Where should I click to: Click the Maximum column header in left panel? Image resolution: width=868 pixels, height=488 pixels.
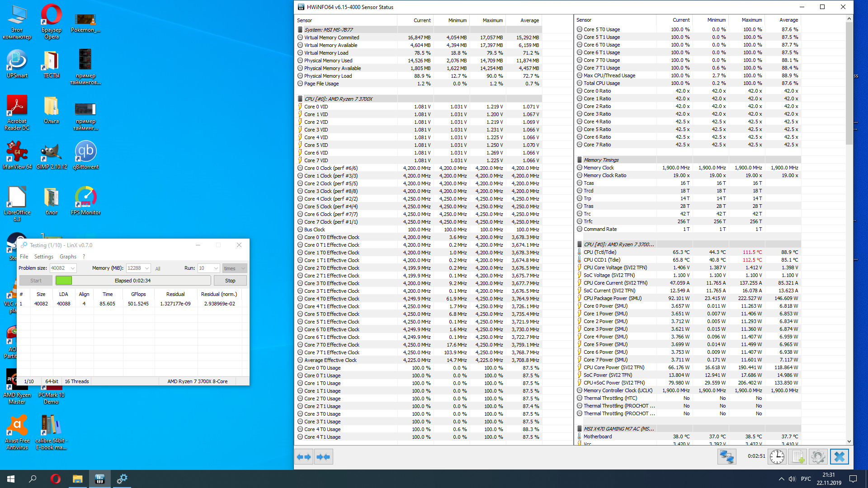click(492, 20)
